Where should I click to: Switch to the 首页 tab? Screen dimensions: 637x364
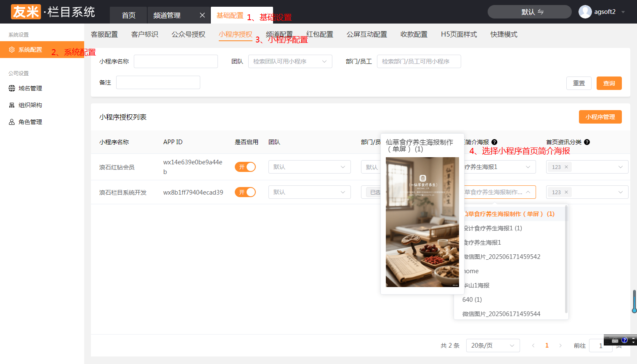tap(128, 15)
